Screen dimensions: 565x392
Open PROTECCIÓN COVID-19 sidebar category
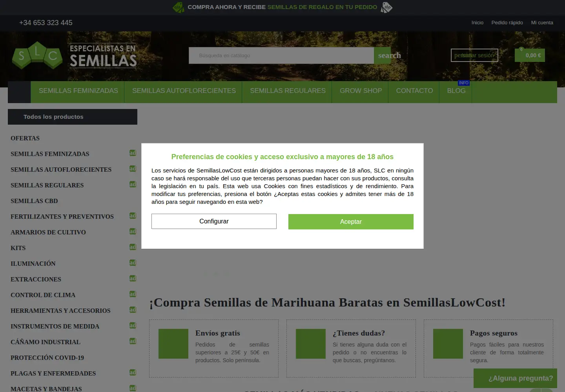click(47, 358)
